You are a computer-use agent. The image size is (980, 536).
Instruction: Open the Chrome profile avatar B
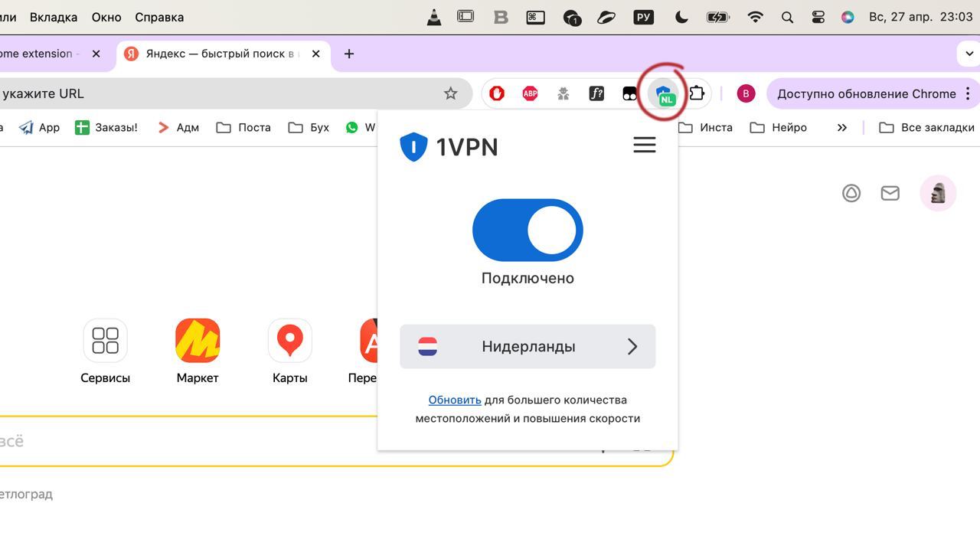tap(746, 93)
